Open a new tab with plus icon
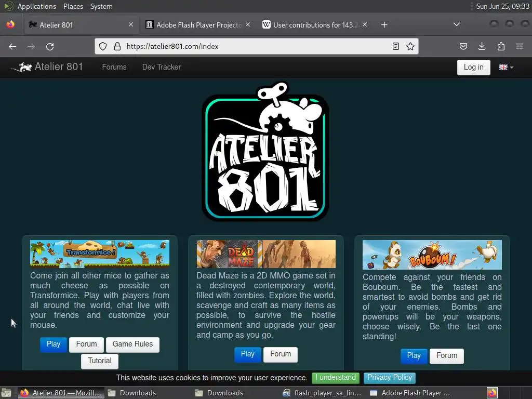This screenshot has height=399, width=532. 384,25
